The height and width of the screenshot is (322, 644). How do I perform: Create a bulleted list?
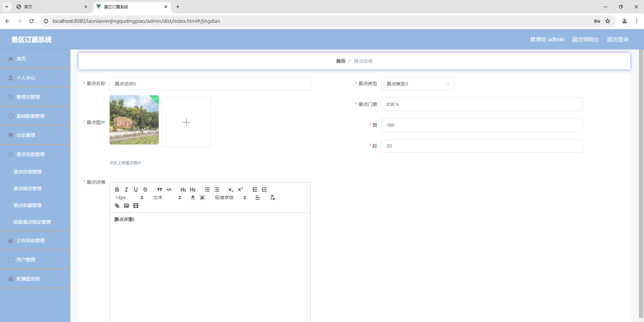point(217,190)
